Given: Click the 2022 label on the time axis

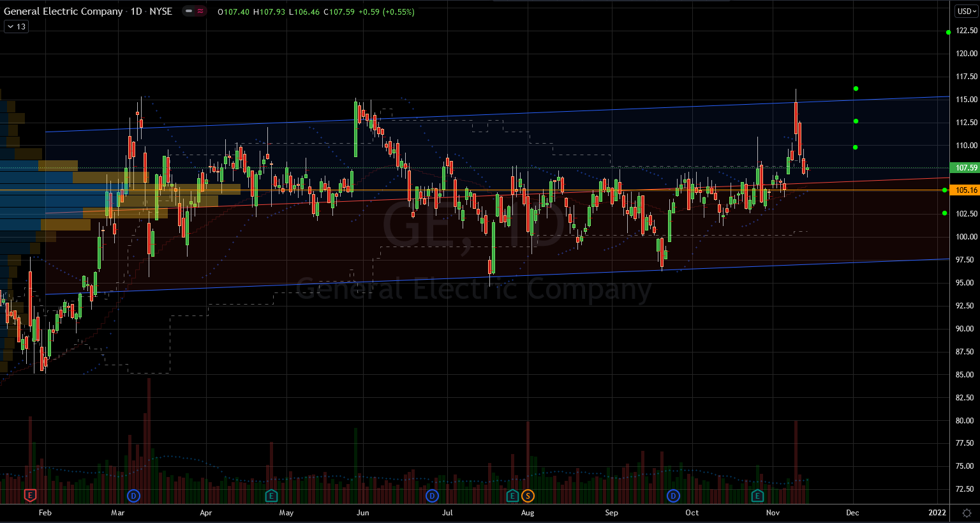Looking at the screenshot, I should tap(937, 513).
